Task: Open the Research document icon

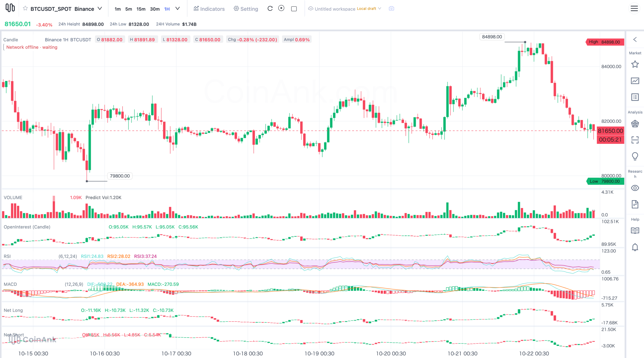Action: [635, 204]
